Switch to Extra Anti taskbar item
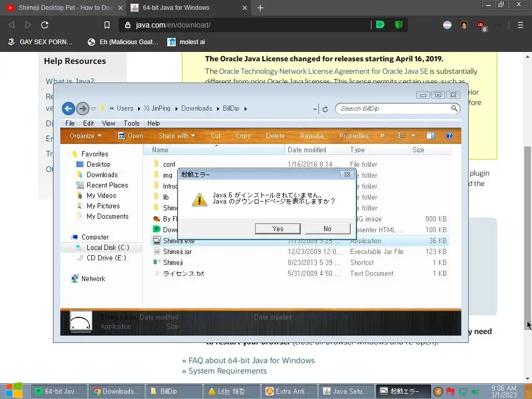The image size is (532, 399). click(288, 391)
